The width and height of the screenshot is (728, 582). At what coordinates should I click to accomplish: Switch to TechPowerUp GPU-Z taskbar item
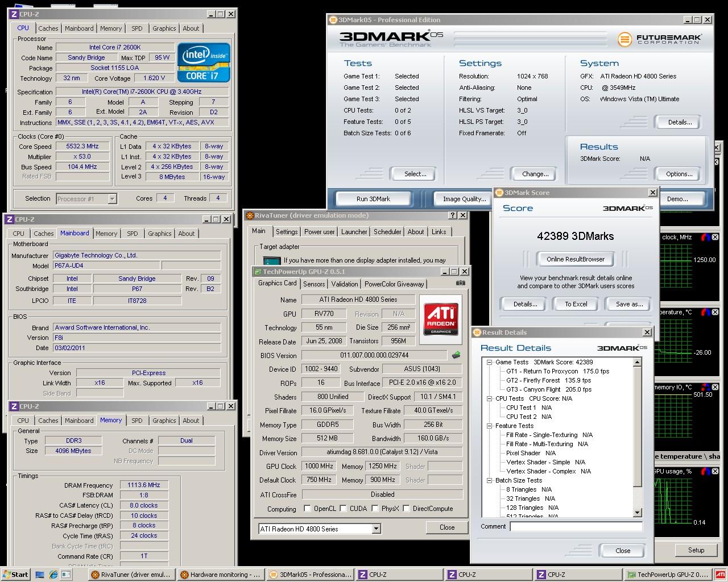point(667,575)
